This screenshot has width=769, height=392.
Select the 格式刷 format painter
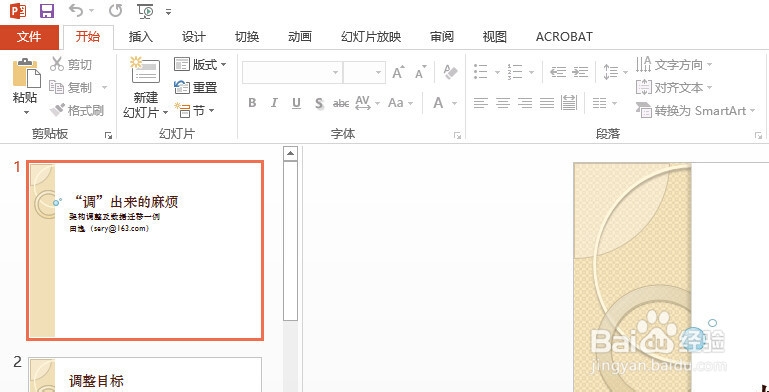point(77,110)
